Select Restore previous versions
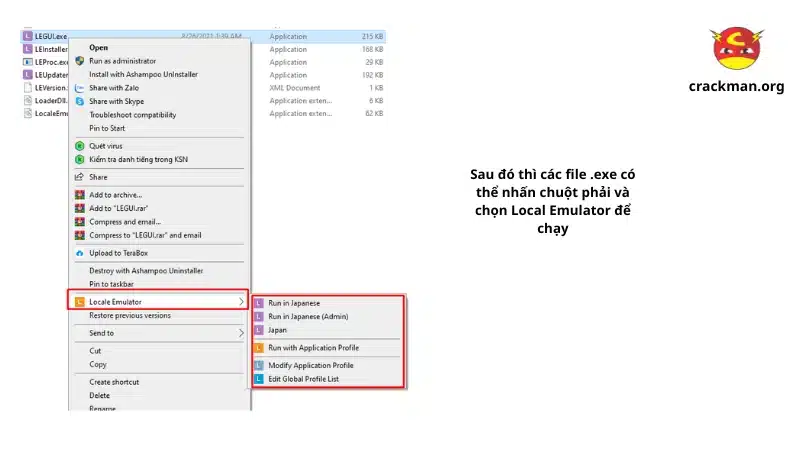The image size is (800, 450). point(130,316)
